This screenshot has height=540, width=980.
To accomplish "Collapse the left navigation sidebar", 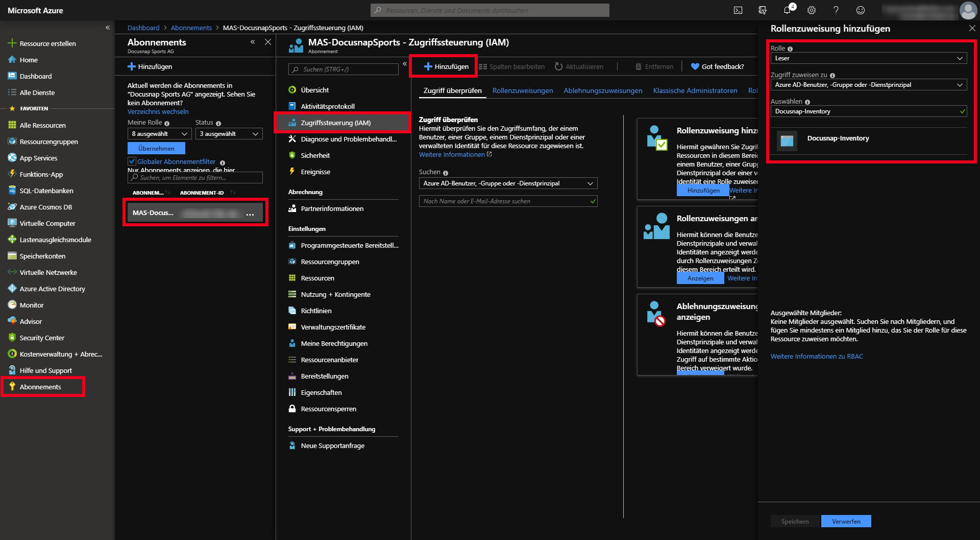I will [108, 28].
